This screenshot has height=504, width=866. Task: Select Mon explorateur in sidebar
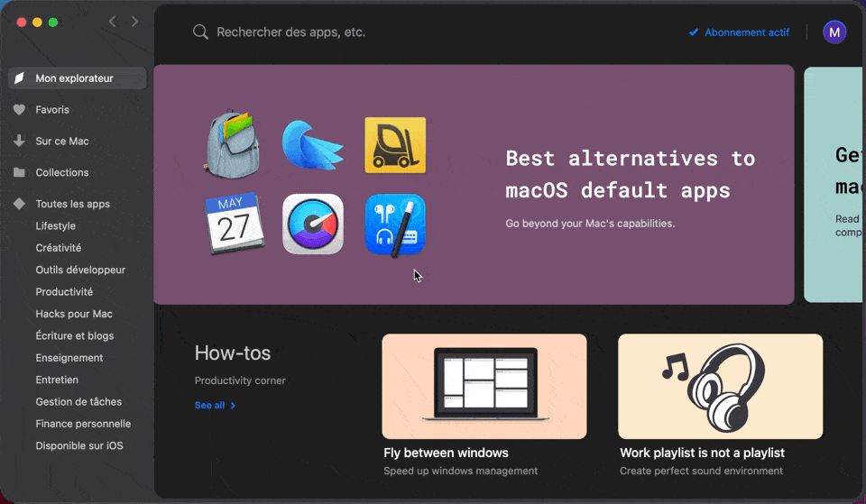pos(78,78)
